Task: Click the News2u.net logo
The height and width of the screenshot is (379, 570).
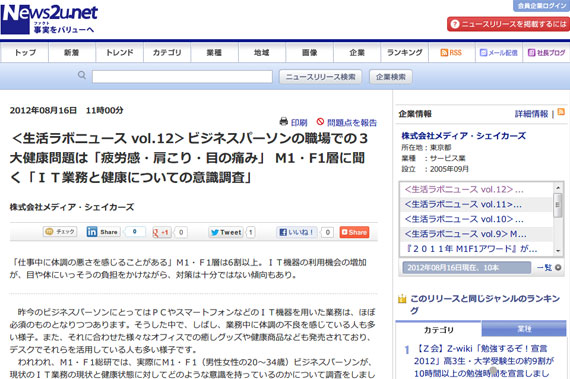Action: click(x=49, y=19)
